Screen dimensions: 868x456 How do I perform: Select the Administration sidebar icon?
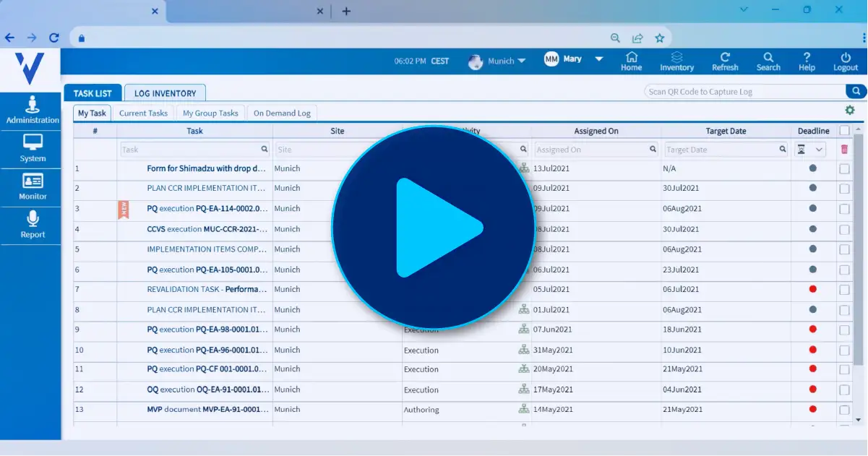32,110
